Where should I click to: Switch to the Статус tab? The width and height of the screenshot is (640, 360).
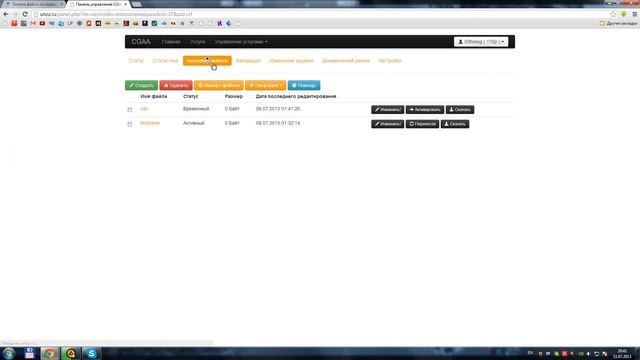click(x=136, y=60)
